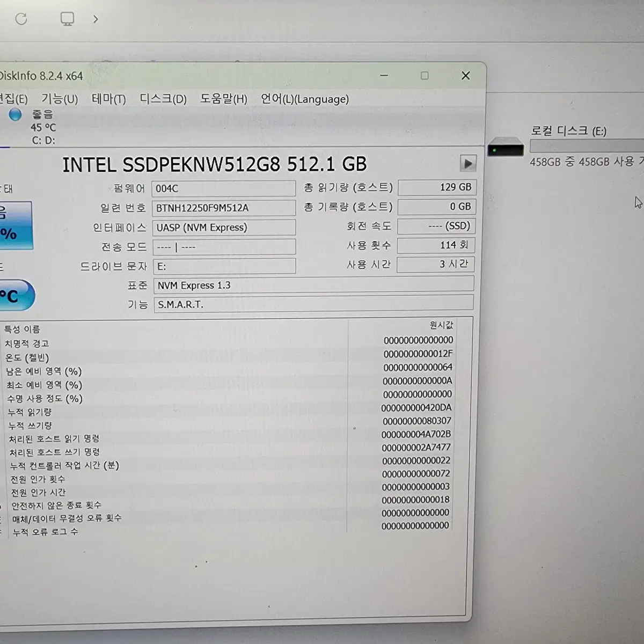The width and height of the screenshot is (644, 644).
Task: Click the E: drive usage bar
Action: (x=587, y=146)
